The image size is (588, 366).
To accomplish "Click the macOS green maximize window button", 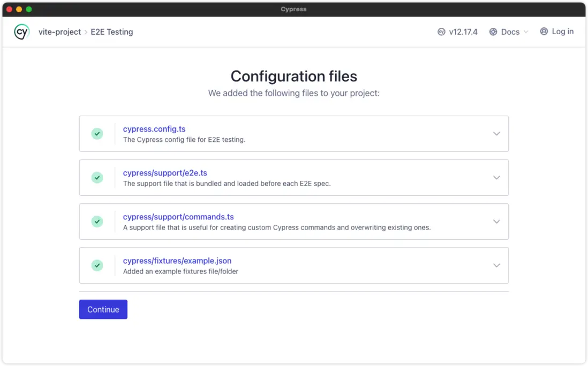I will [29, 9].
